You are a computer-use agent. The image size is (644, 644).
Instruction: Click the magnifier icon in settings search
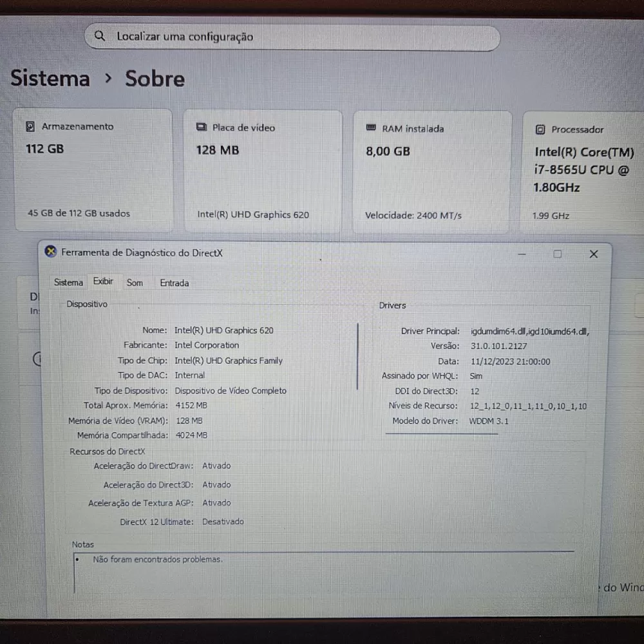click(100, 37)
